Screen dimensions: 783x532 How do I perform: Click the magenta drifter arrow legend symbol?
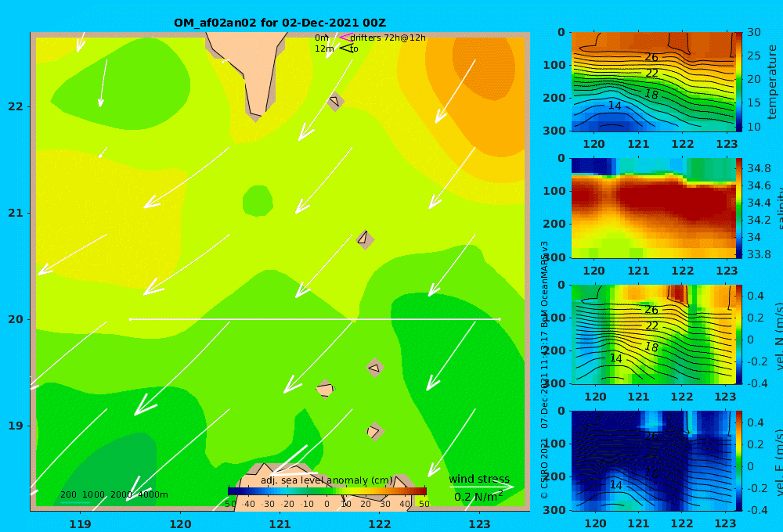(x=345, y=38)
